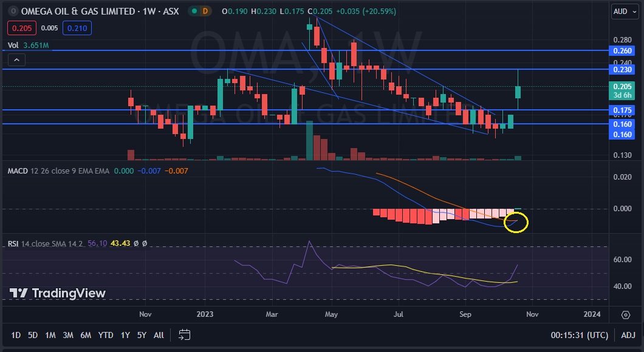Select the 5D time range
Image resolution: width=644 pixels, height=352 pixels.
click(32, 335)
